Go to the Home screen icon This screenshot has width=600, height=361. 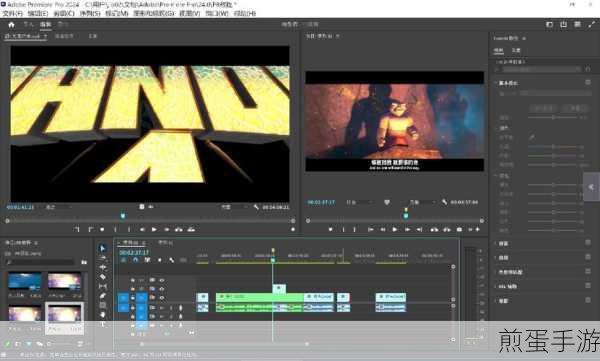11,25
